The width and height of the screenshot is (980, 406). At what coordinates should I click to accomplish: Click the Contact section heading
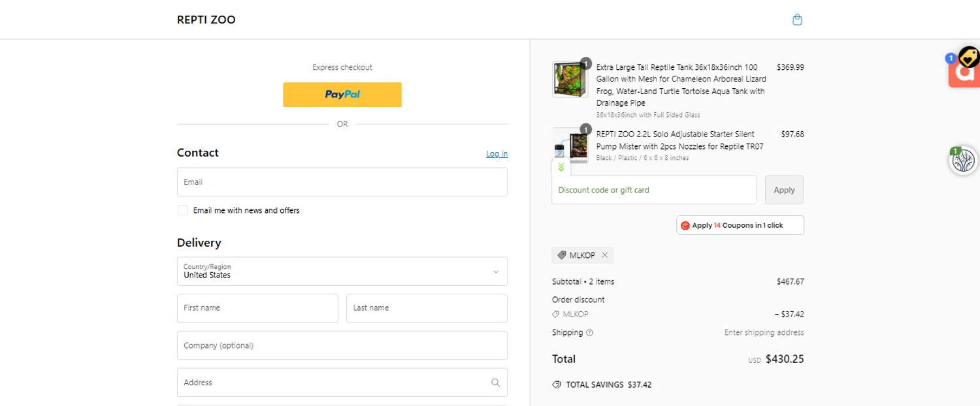click(198, 153)
